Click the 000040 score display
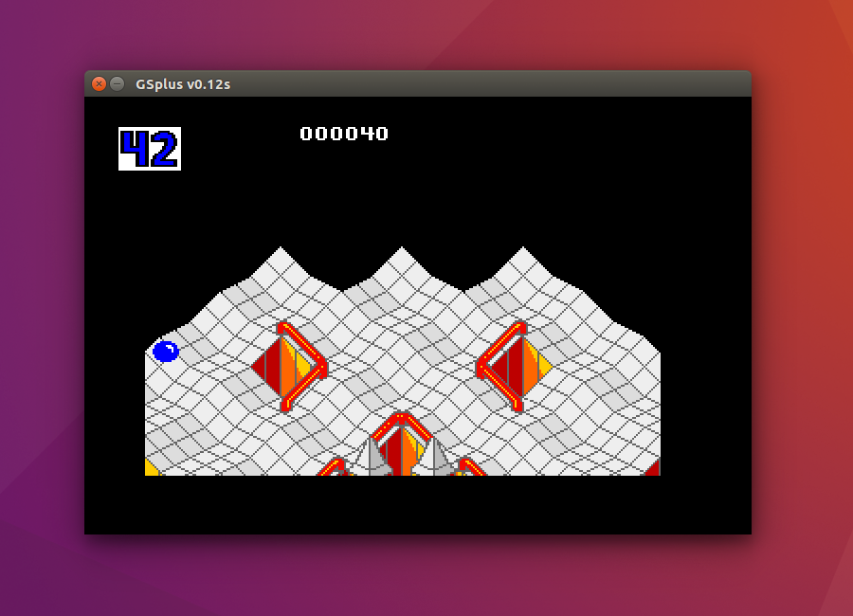The image size is (853, 616). [344, 134]
